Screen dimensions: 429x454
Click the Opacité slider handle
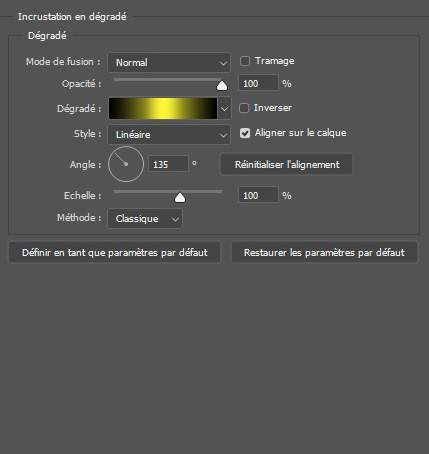click(x=222, y=85)
